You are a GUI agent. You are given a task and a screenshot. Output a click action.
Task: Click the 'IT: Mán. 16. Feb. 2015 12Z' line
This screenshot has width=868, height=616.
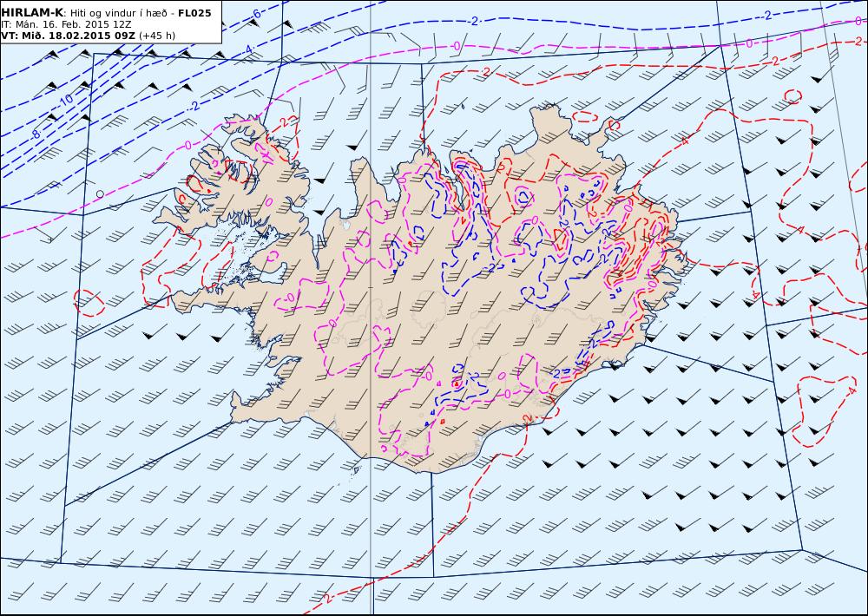[66, 24]
